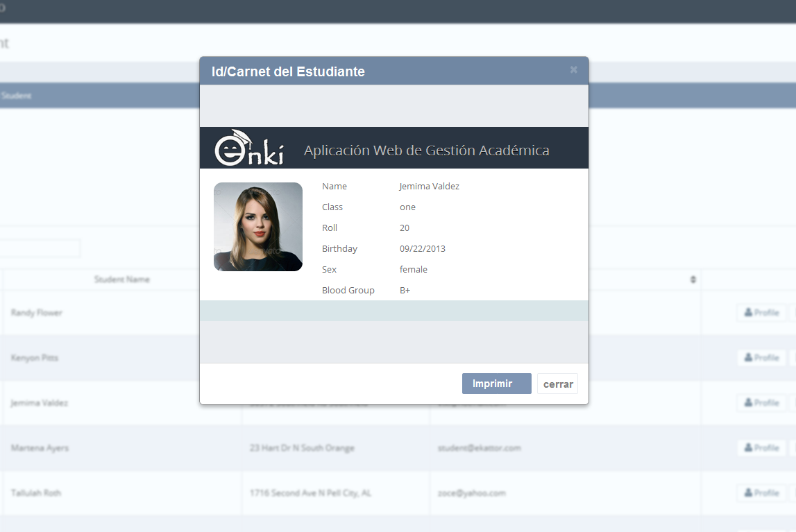Open Profile for Martena Ayers
Screen dimensions: 796x532
tap(761, 448)
